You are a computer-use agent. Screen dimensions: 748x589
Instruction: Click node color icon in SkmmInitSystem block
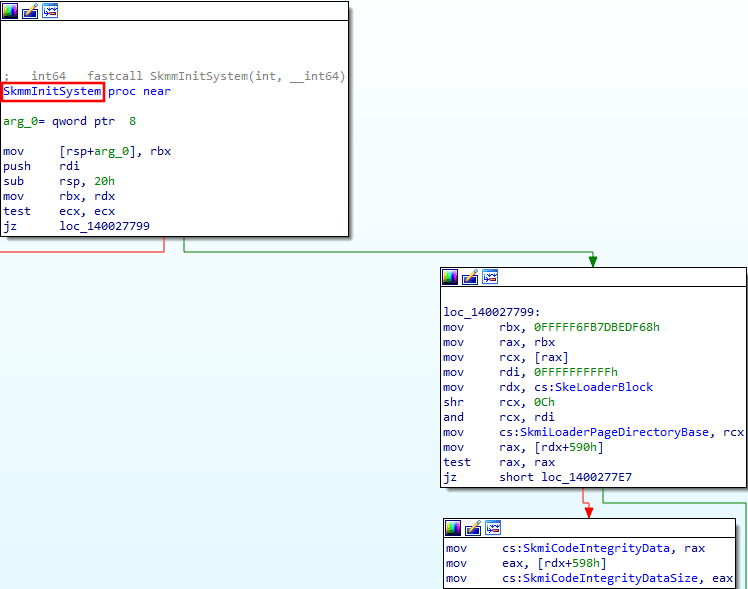point(11,11)
